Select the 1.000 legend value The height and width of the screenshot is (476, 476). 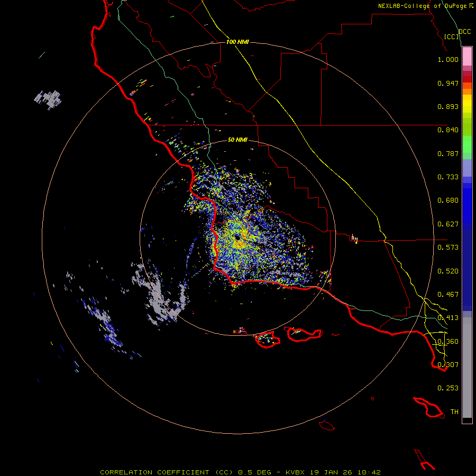tap(448, 59)
